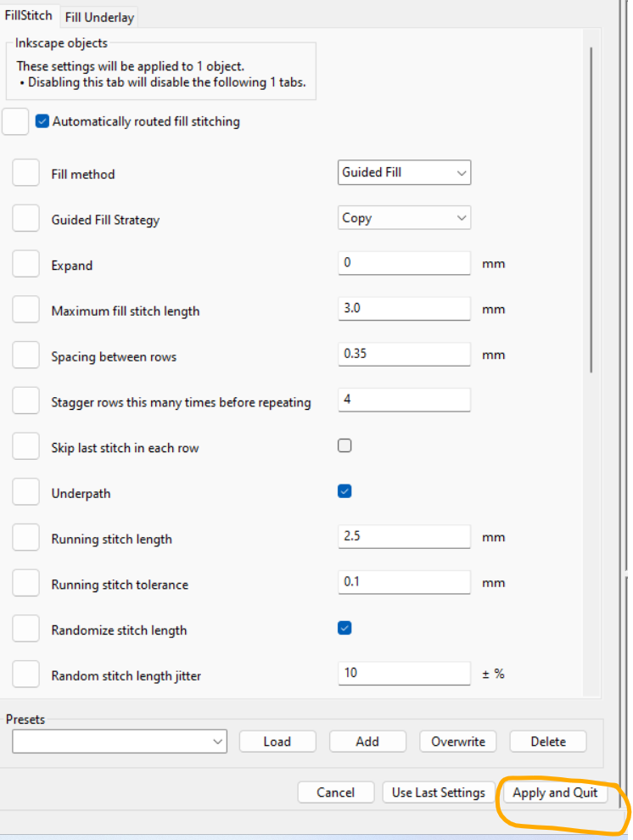This screenshot has height=840, width=633.
Task: Click the 'Fill method' label
Action: pyautogui.click(x=83, y=175)
